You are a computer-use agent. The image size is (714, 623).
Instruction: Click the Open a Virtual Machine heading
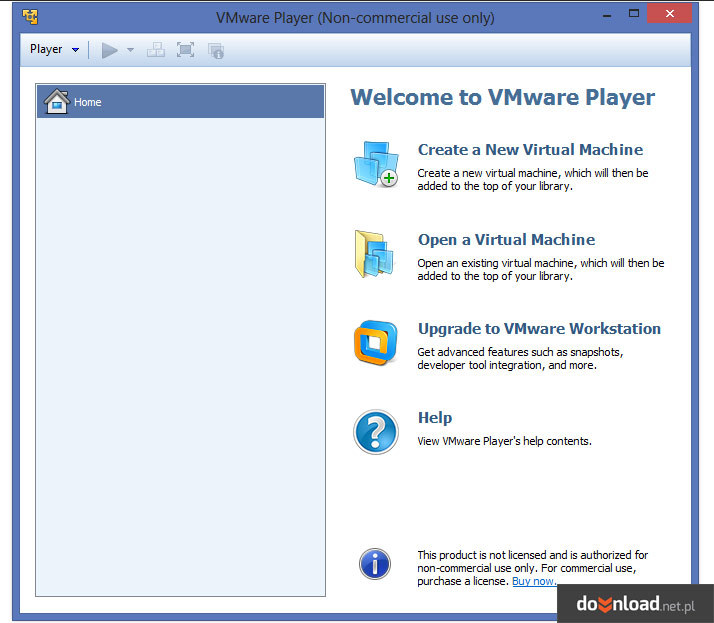[506, 240]
